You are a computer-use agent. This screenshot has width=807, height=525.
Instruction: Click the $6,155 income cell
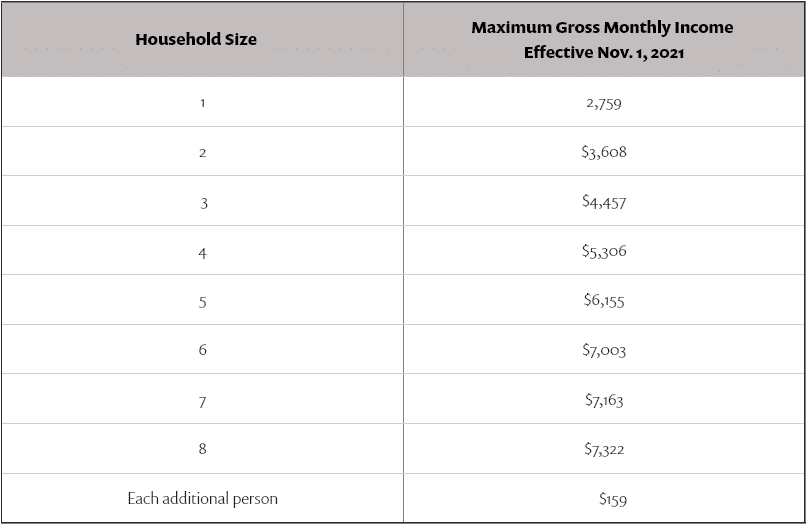(604, 300)
